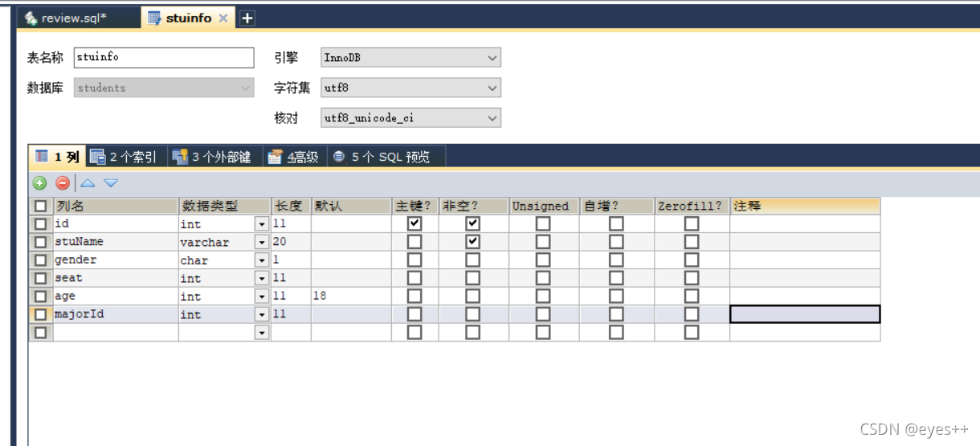This screenshot has width=980, height=446.
Task: Check Zerofill for age row
Action: pos(692,296)
